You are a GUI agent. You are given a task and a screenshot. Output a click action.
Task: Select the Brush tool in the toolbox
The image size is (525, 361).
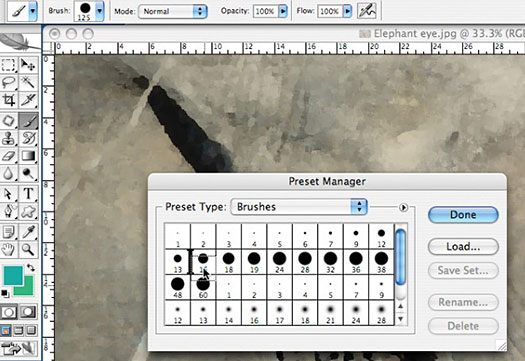(x=28, y=121)
